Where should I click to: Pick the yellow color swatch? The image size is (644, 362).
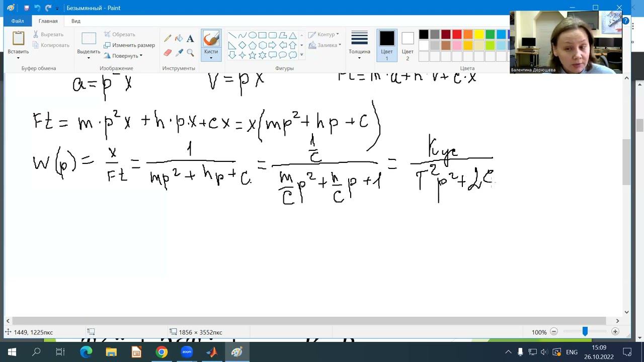pos(479,34)
